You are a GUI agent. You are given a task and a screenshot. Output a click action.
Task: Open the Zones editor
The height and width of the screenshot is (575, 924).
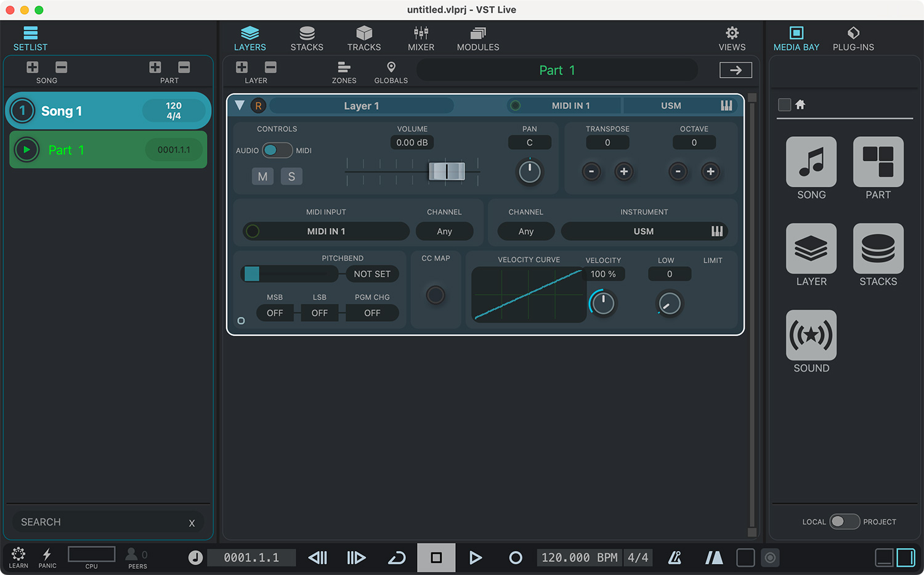tap(344, 71)
